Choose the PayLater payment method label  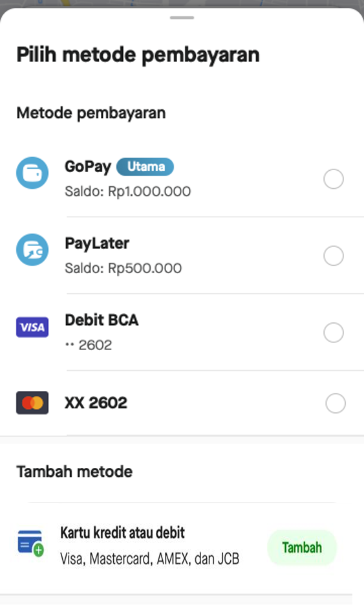tap(97, 243)
